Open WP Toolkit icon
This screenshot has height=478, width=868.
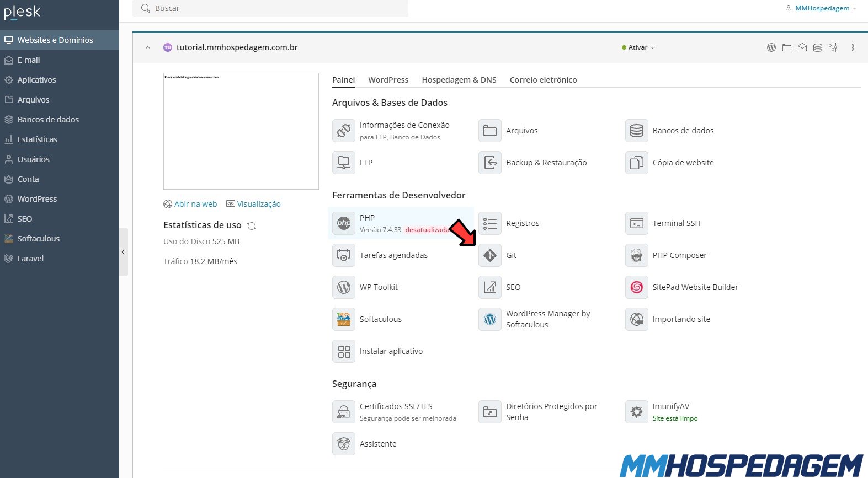(344, 287)
